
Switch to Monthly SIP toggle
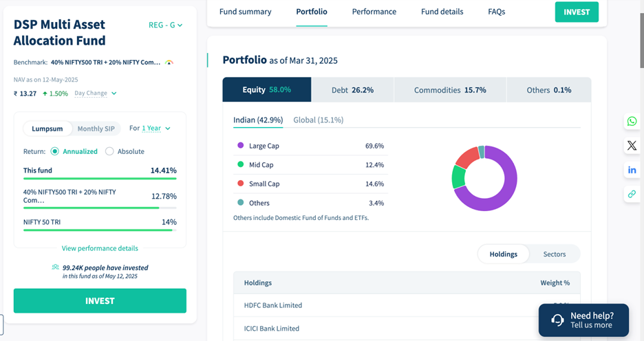(96, 129)
